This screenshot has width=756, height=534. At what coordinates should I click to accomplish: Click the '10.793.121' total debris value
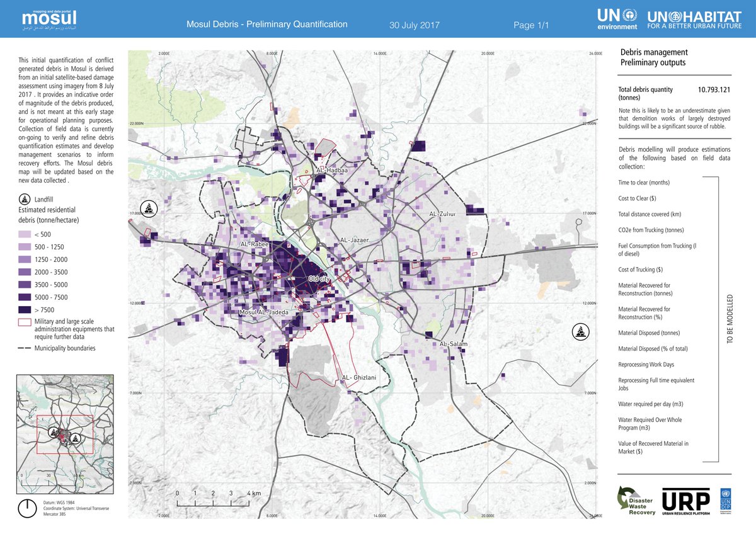tap(714, 90)
